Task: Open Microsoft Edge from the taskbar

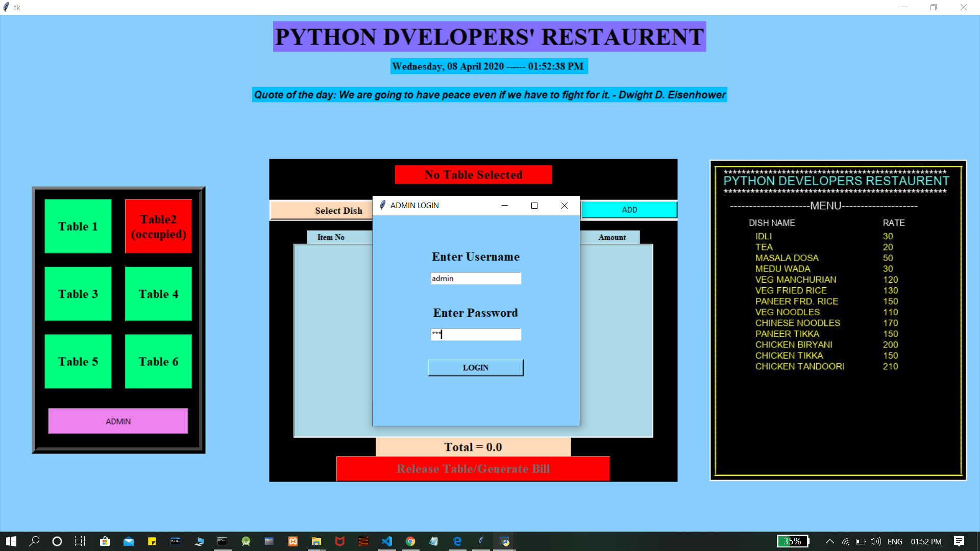Action: 457,541
